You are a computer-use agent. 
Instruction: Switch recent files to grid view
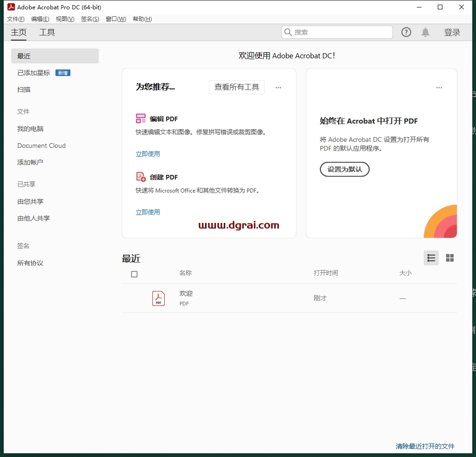[x=449, y=258]
